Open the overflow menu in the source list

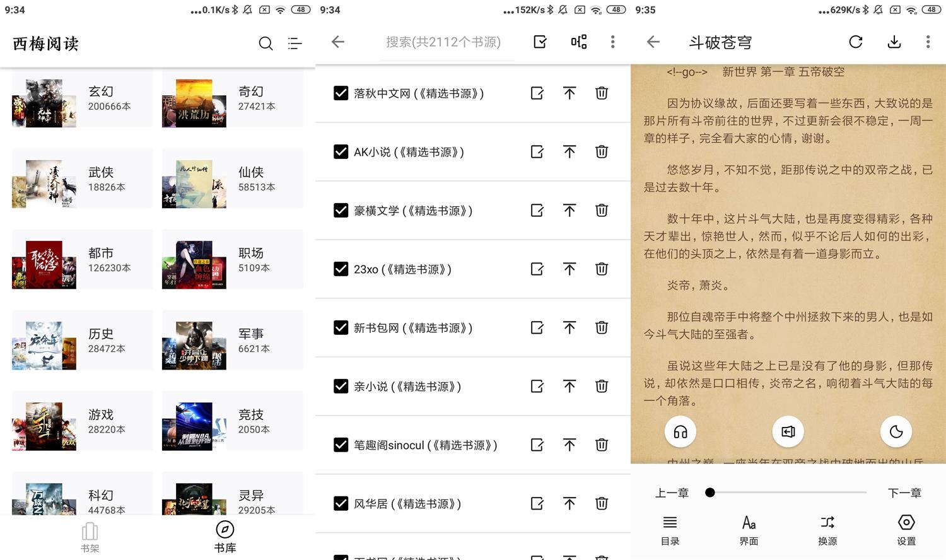(611, 42)
